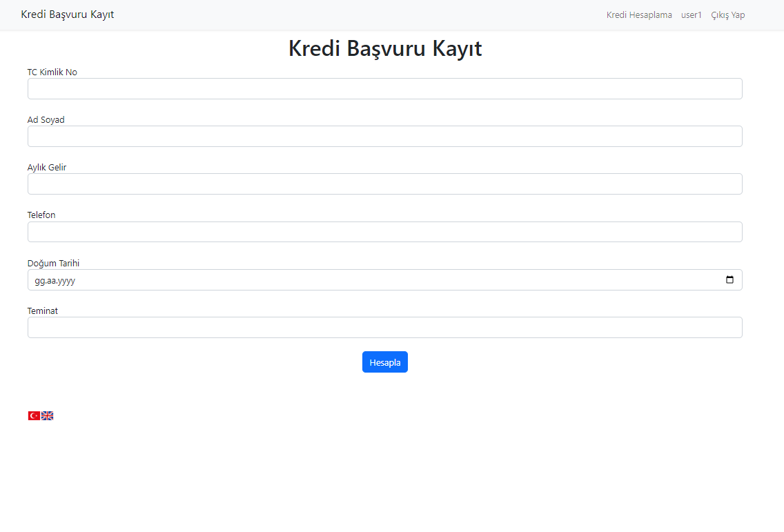The width and height of the screenshot is (784, 532).
Task: Select the Aylık Gelir input box
Action: [385, 184]
